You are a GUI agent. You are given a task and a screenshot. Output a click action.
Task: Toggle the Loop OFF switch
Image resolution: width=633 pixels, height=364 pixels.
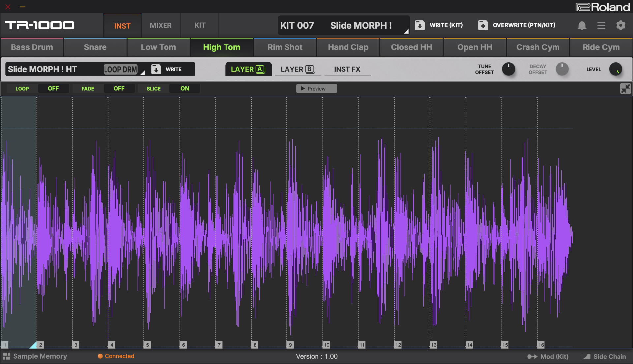pos(53,89)
